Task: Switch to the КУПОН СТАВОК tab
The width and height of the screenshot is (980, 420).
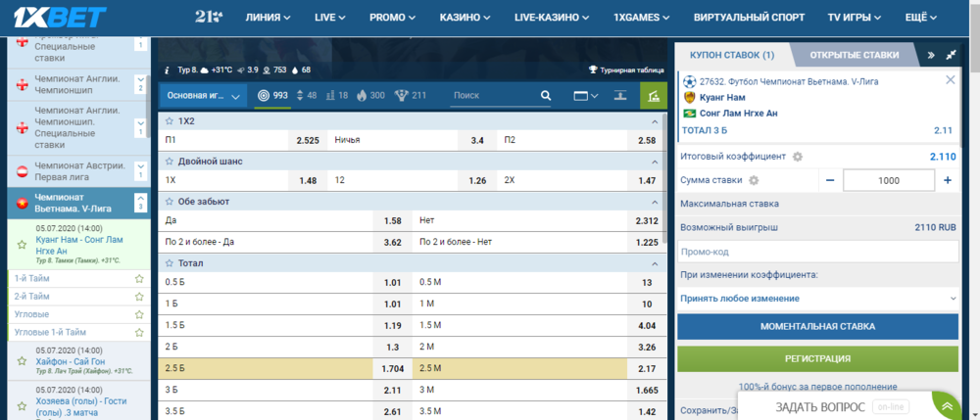Action: click(732, 55)
